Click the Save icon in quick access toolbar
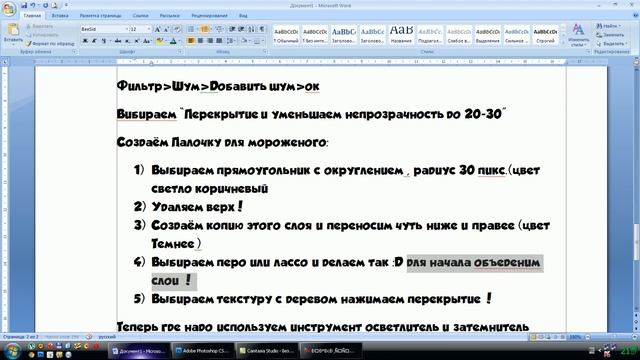The image size is (640, 360). (24, 5)
